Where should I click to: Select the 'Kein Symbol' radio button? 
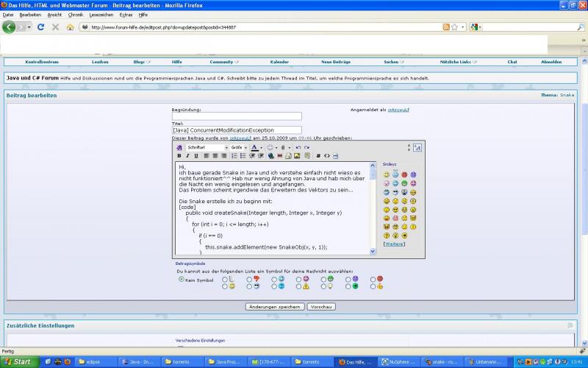pos(182,280)
